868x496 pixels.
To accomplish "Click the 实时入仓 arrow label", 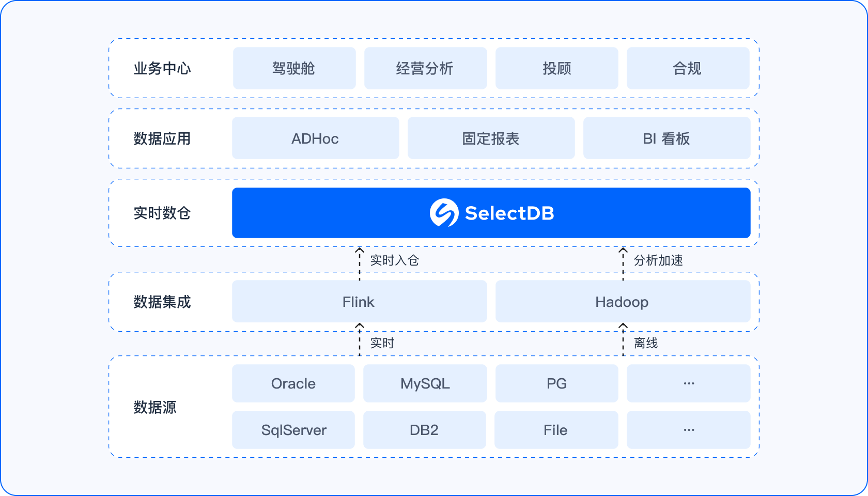I will (x=394, y=260).
